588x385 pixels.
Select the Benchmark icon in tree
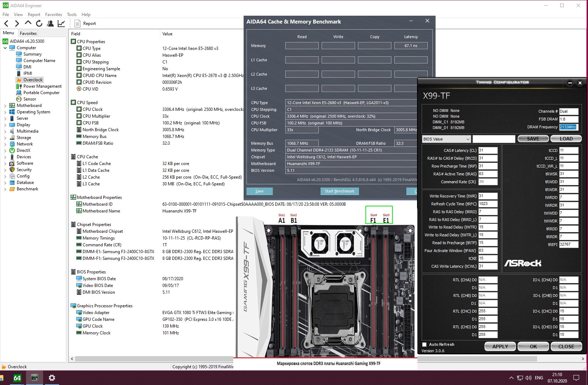12,189
